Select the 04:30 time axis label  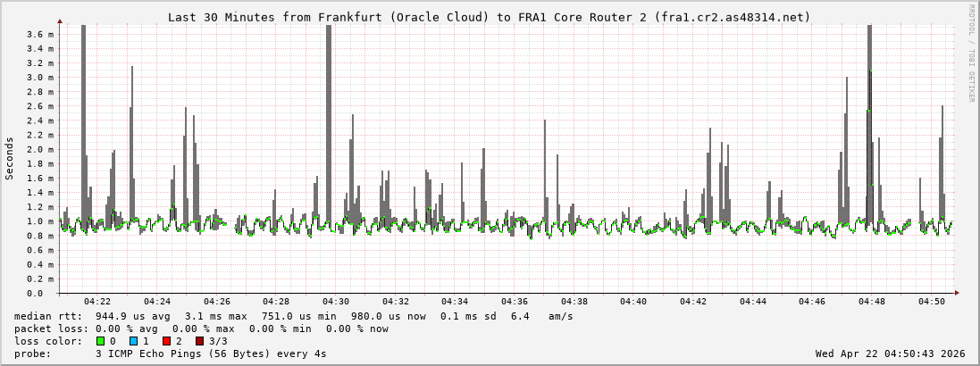pyautogui.click(x=336, y=302)
